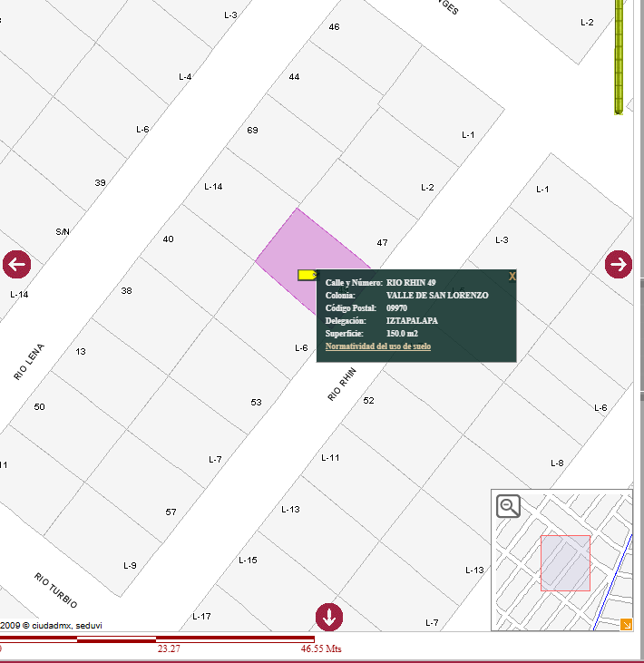Image resolution: width=644 pixels, height=663 pixels.
Task: Select parcel labeled 69
Action: (x=252, y=131)
